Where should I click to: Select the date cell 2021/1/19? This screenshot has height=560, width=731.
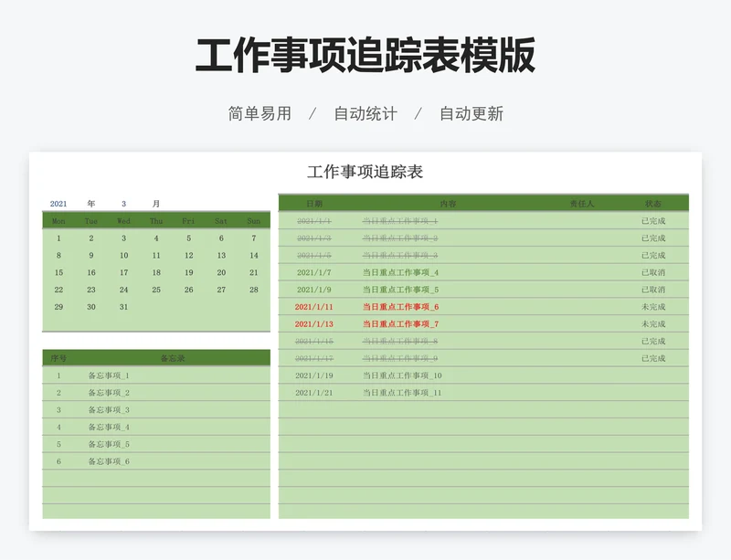pyautogui.click(x=313, y=375)
